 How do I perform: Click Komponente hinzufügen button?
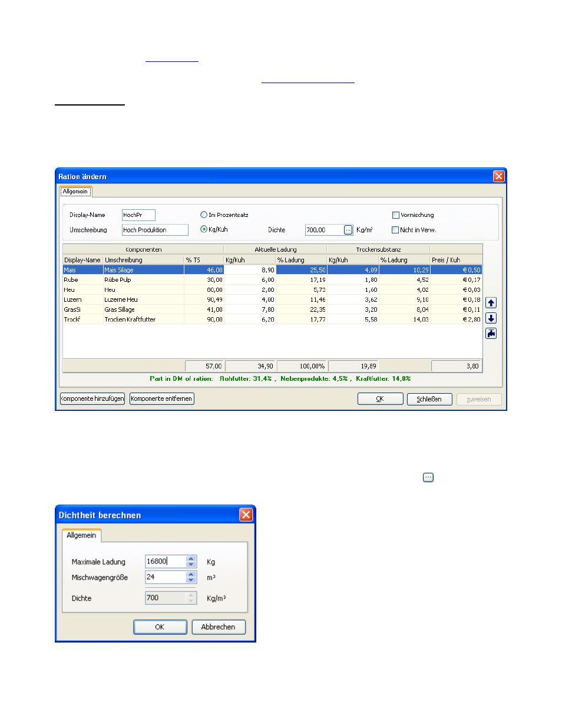pyautogui.click(x=92, y=399)
